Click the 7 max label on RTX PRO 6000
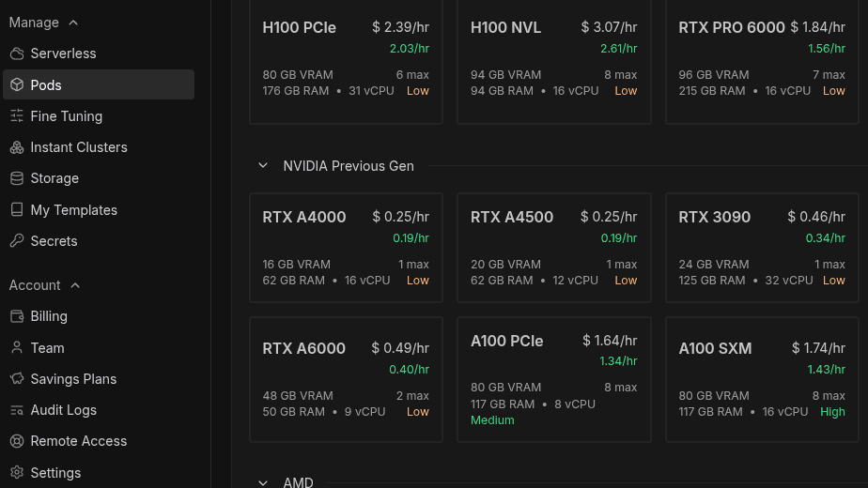Viewport: 868px width, 488px height. click(x=829, y=75)
